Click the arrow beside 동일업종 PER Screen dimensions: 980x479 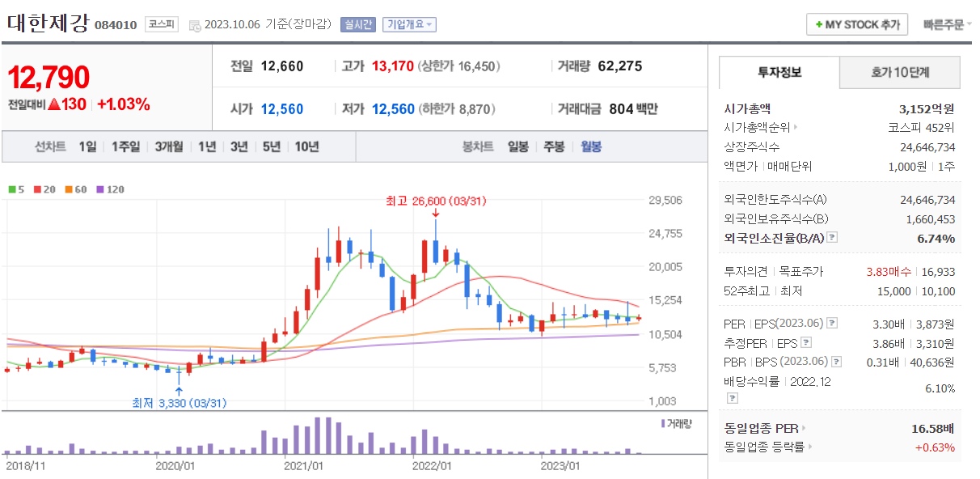[x=804, y=428]
